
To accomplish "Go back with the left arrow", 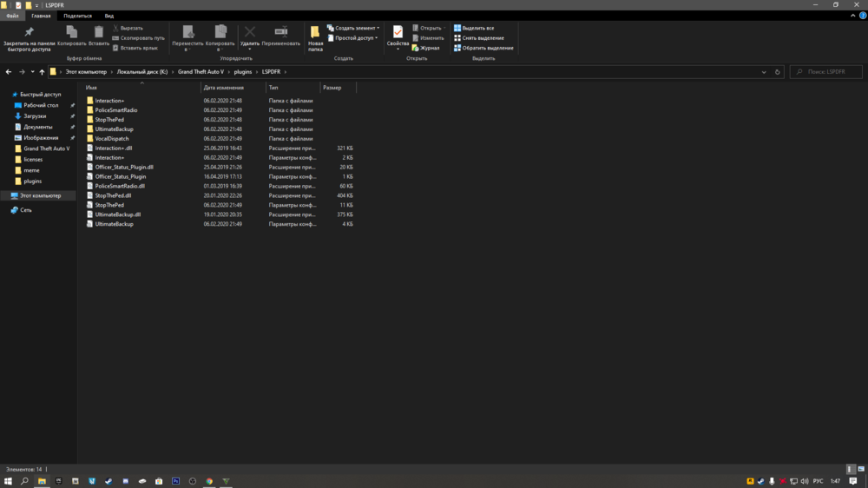I will coord(9,71).
